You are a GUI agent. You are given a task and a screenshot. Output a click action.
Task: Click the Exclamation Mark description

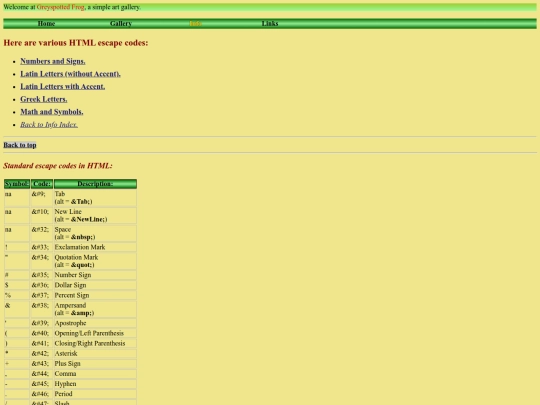click(x=95, y=247)
